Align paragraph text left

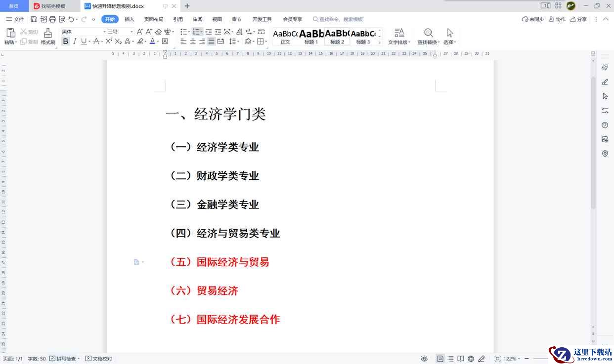coord(183,41)
